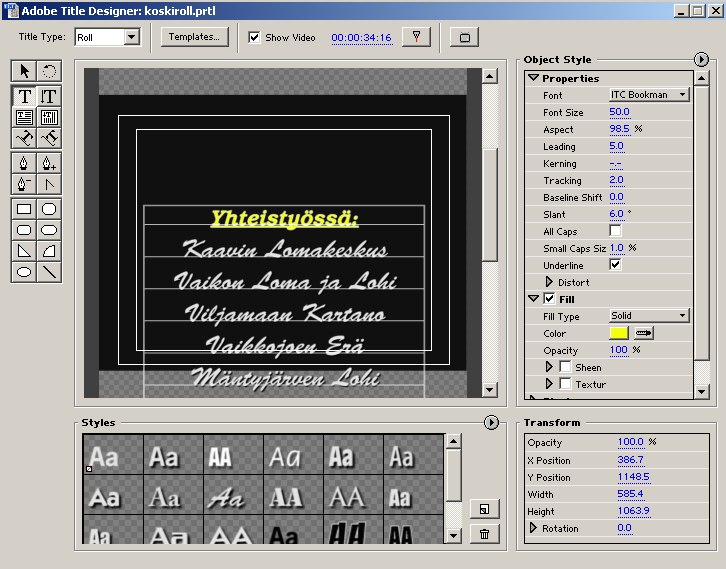Screen dimensions: 726x569
Task: Select the horizontal Paragraph Text tool
Action: 24,117
